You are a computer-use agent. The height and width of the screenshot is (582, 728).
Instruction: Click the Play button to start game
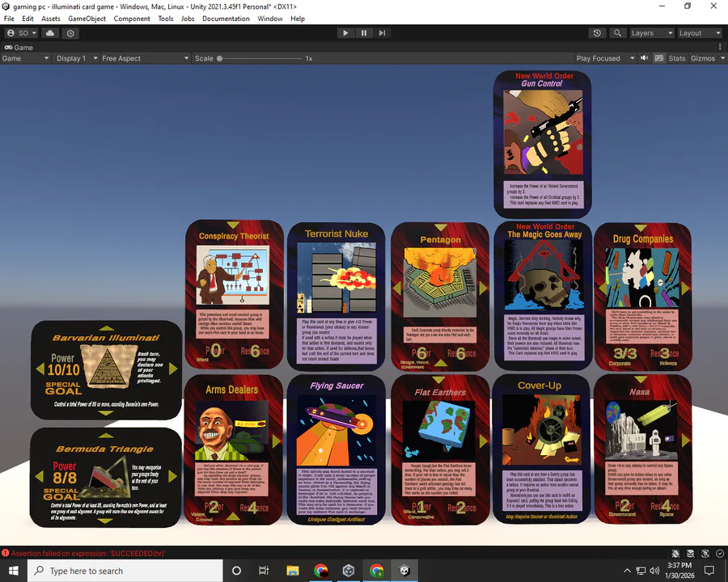[x=345, y=33]
